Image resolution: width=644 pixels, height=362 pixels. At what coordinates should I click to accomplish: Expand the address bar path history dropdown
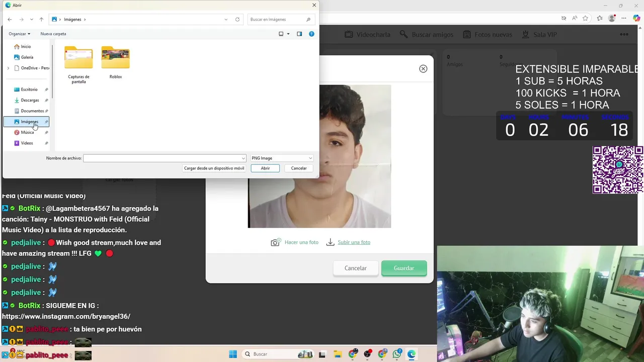[226, 19]
